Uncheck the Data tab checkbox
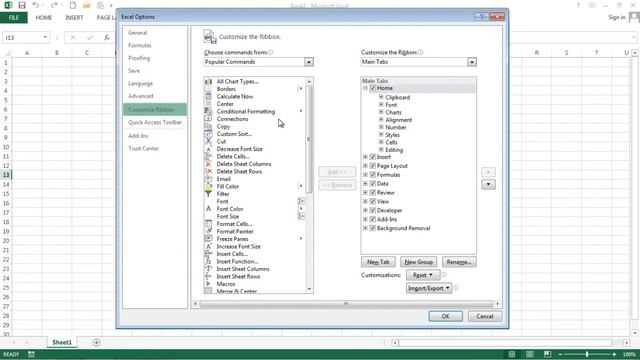640x360 pixels. coord(373,184)
